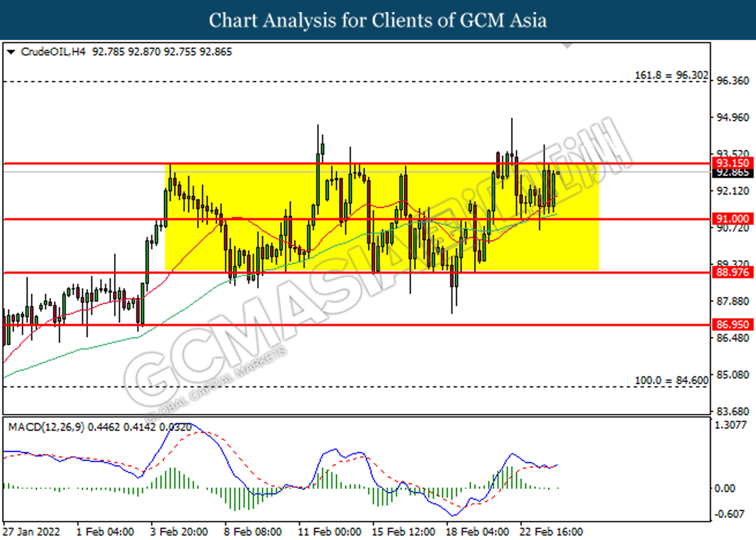
Task: Click the 96.360 price axis value
Action: (x=733, y=81)
